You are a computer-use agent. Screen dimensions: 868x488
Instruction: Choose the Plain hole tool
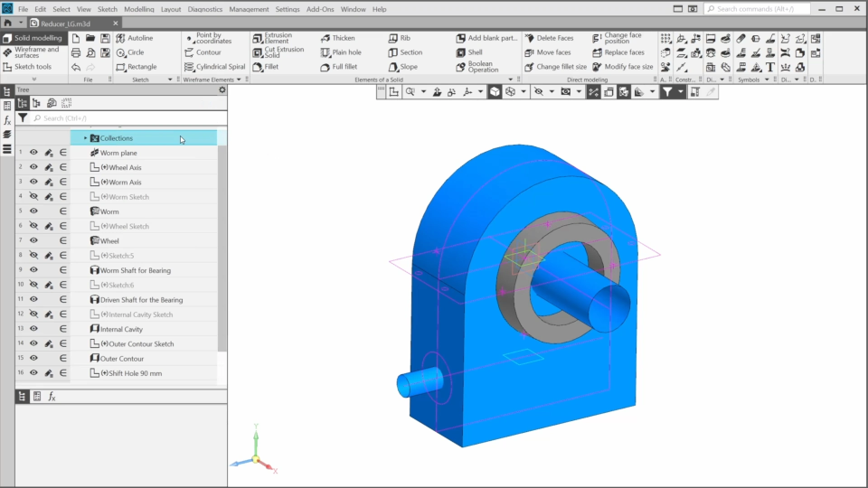(325, 52)
